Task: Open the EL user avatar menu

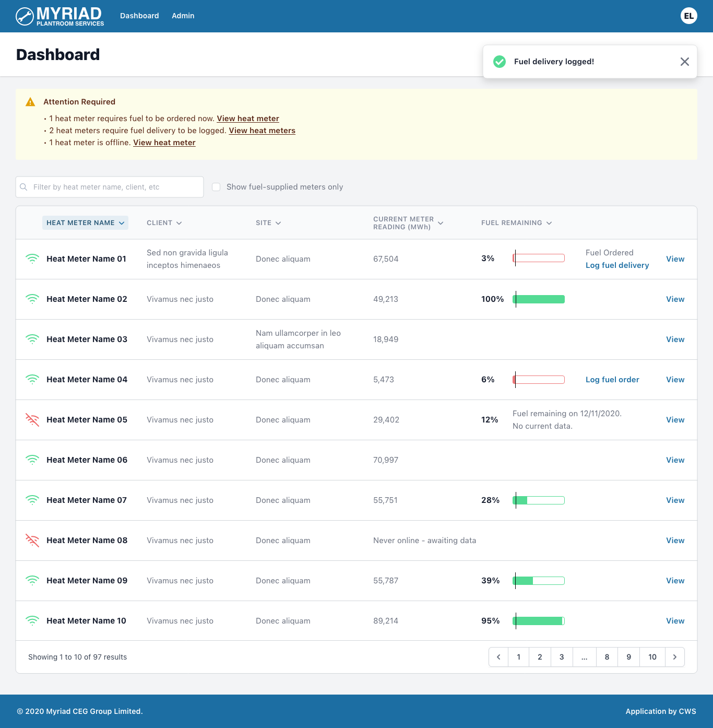Action: 688,16
